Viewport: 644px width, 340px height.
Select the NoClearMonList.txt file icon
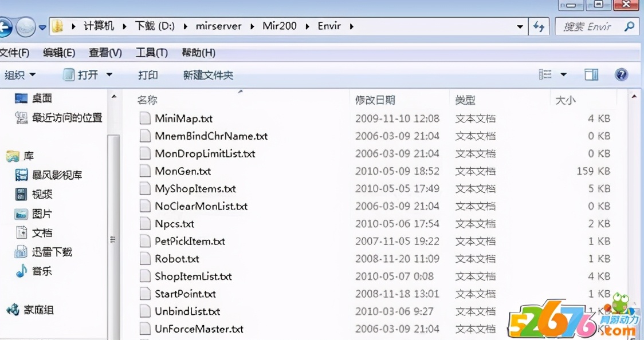145,206
